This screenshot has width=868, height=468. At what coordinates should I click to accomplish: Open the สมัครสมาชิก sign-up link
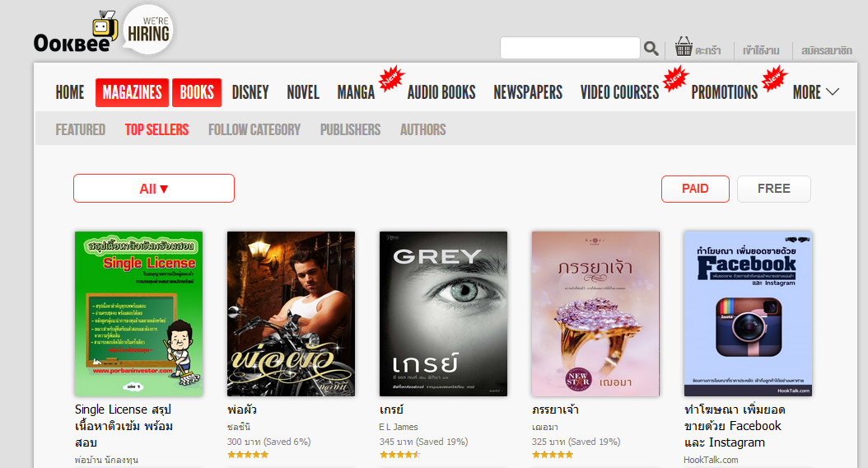[x=827, y=50]
